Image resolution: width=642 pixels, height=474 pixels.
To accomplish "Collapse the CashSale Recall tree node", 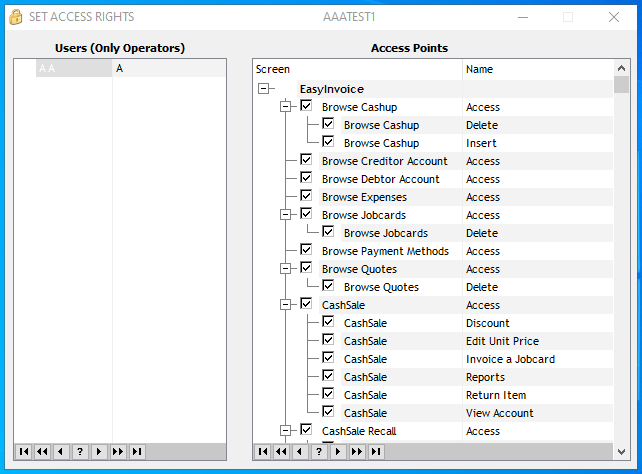I will click(x=285, y=431).
